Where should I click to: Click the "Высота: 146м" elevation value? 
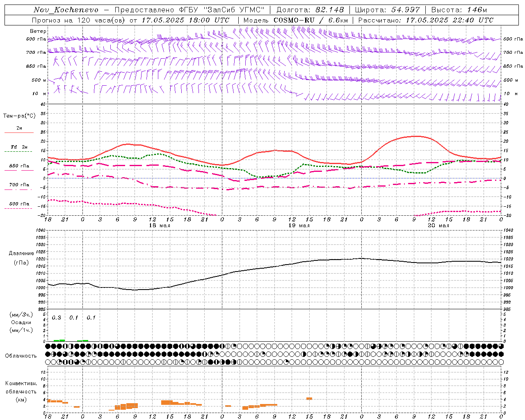click(459, 10)
